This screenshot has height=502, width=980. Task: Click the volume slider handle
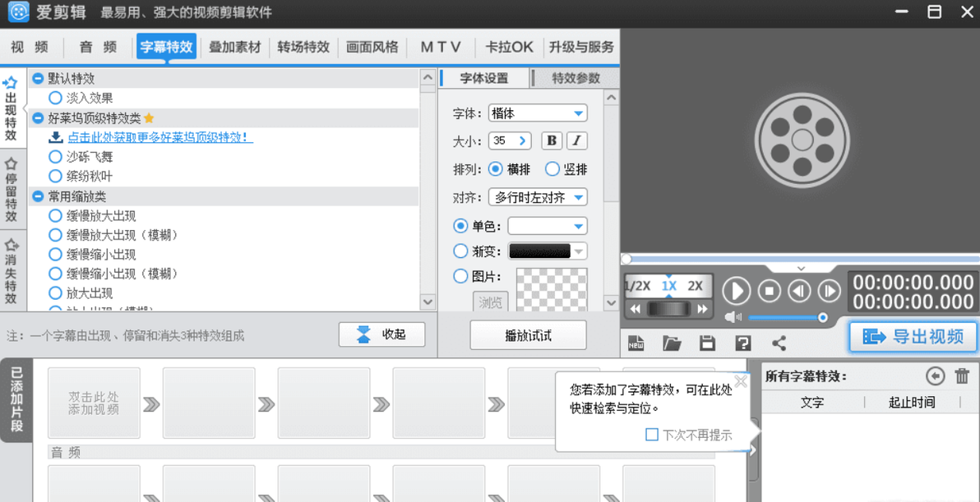click(822, 317)
